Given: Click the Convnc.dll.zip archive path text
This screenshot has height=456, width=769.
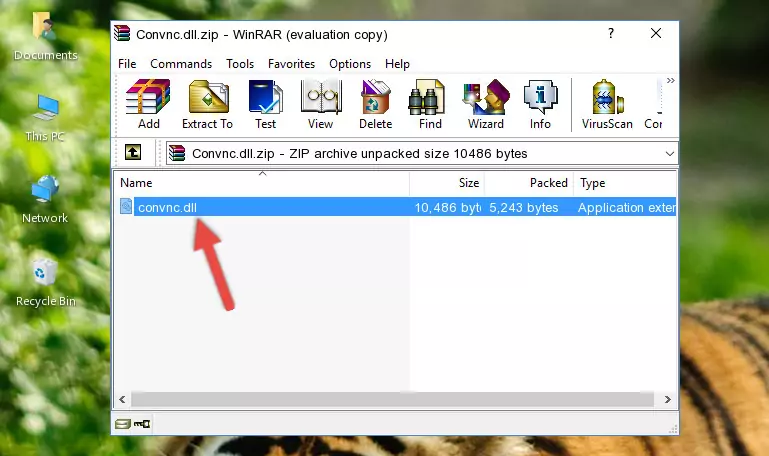Looking at the screenshot, I should [359, 153].
